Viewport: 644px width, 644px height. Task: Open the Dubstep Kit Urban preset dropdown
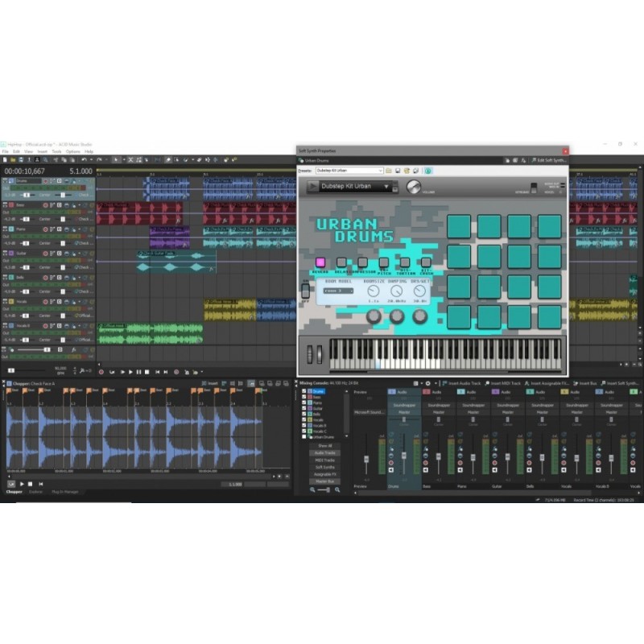pos(382,171)
